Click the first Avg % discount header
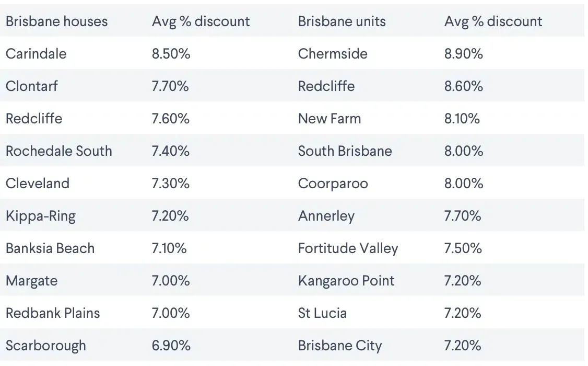This screenshot has height=366, width=588. tap(201, 21)
